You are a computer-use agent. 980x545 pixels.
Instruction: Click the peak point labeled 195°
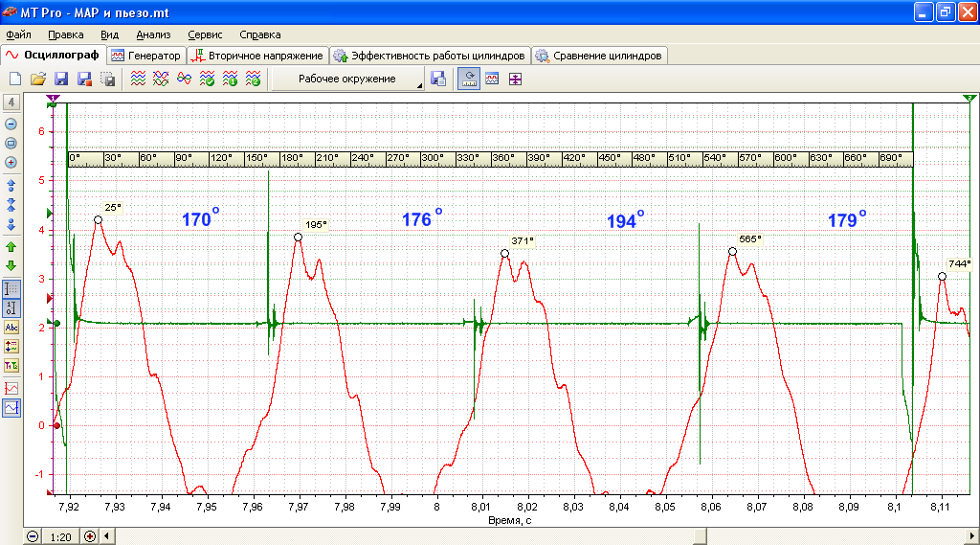299,238
